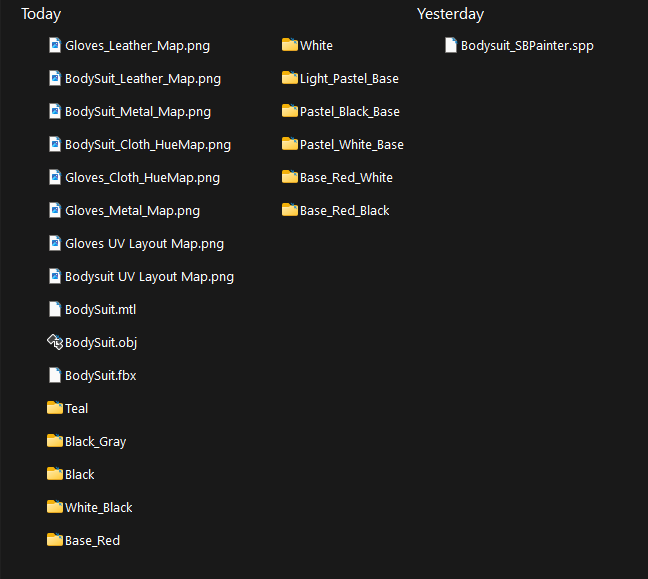This screenshot has width=648, height=579.
Task: Select the Base_Red_White folder
Action: [x=337, y=177]
